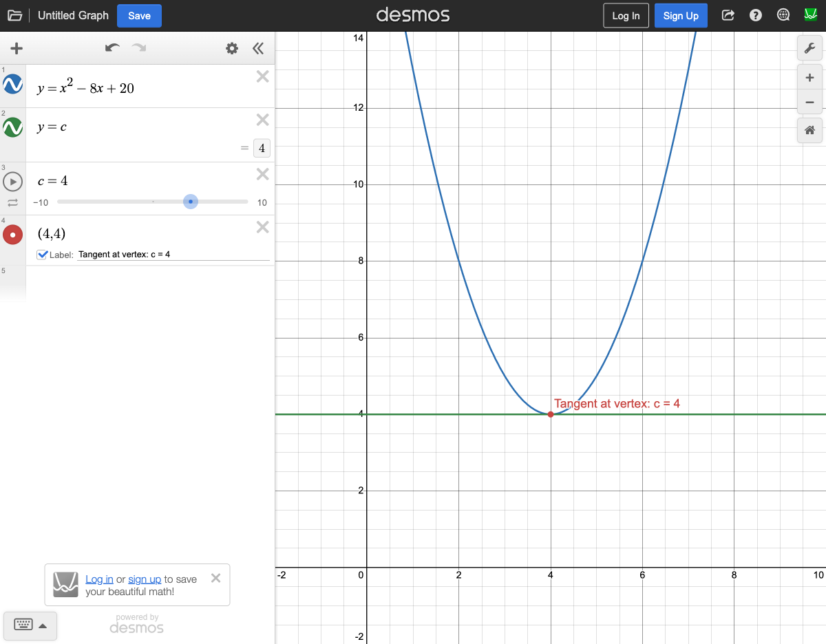Open the edit list gear icon
This screenshot has width=826, height=644.
[x=232, y=48]
